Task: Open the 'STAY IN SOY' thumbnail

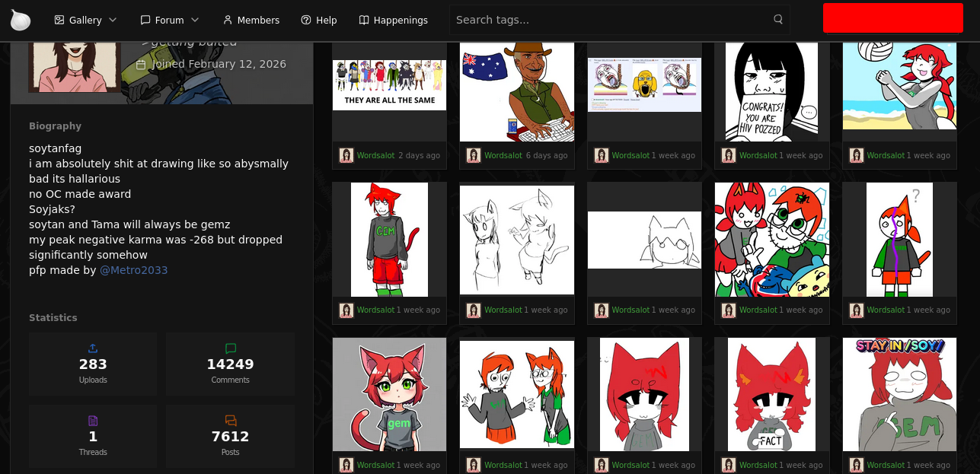Action: 899,394
